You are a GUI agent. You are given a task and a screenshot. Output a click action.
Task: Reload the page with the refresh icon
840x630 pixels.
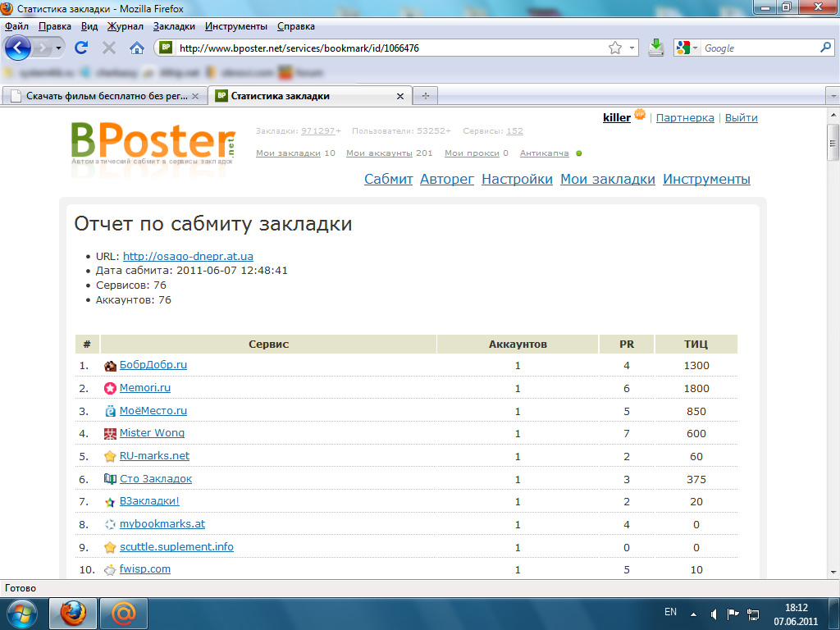81,48
